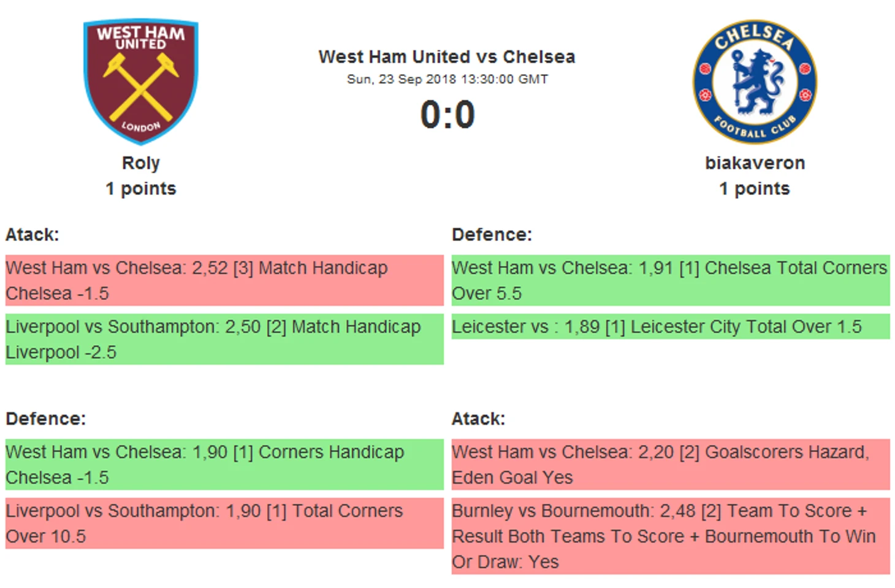Select the Match Handicap Chelsea -1.5 bet
This screenshot has height=588, width=895.
pos(224,280)
